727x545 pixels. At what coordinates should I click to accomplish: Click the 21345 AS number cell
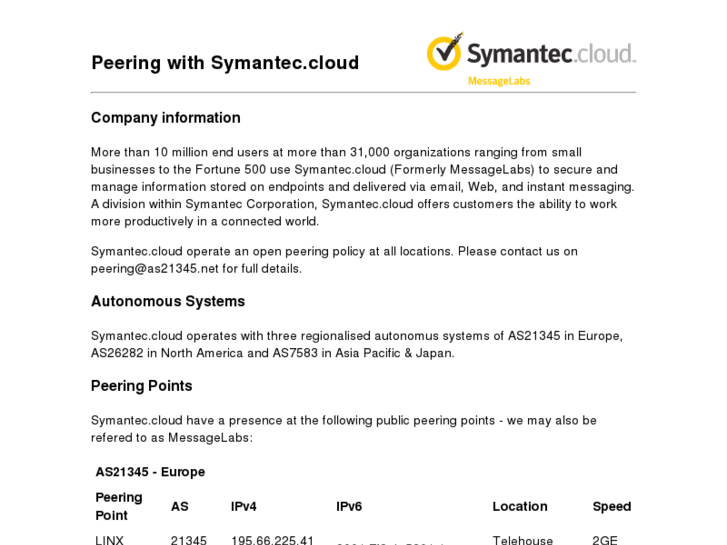click(189, 540)
